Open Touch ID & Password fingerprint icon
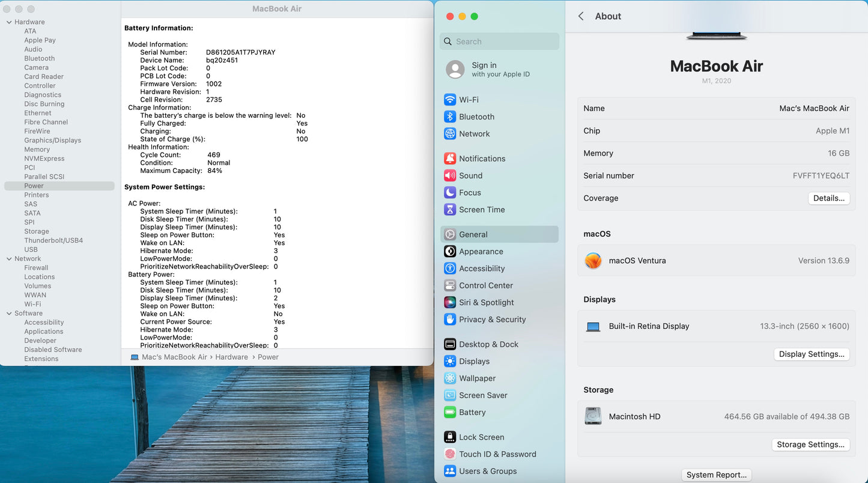Image resolution: width=868 pixels, height=483 pixels. (x=449, y=454)
